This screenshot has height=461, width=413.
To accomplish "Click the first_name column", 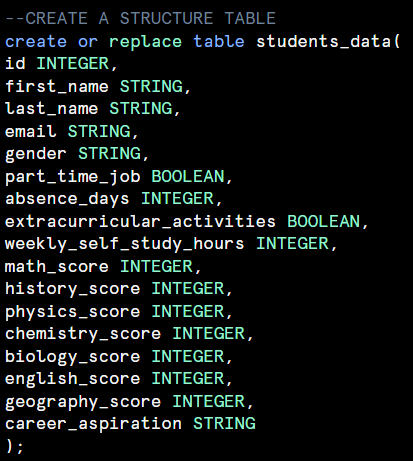I will tap(57, 86).
